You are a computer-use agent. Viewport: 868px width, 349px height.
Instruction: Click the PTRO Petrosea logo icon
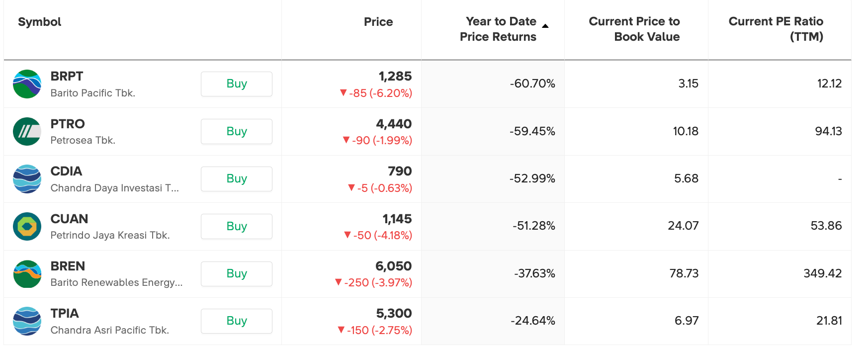[27, 131]
